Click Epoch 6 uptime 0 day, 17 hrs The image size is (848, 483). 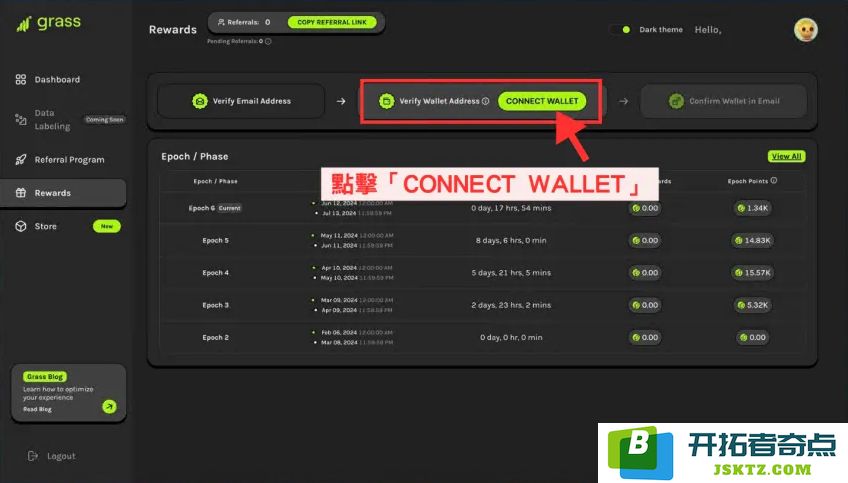511,208
